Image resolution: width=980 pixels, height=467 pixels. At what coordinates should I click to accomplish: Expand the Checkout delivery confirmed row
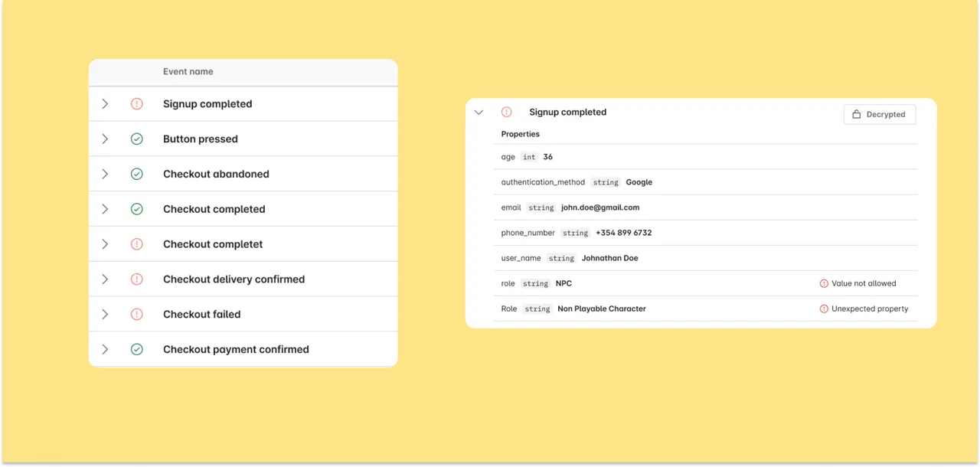105,279
